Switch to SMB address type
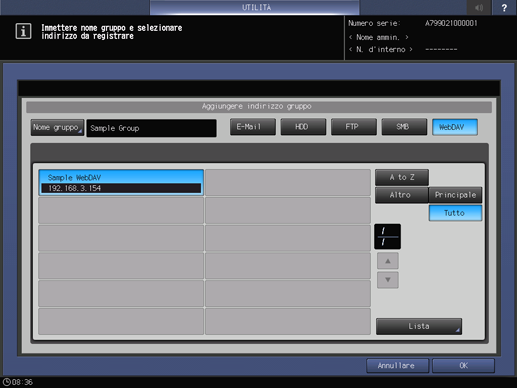Screen dimensions: 517x388 point(404,127)
